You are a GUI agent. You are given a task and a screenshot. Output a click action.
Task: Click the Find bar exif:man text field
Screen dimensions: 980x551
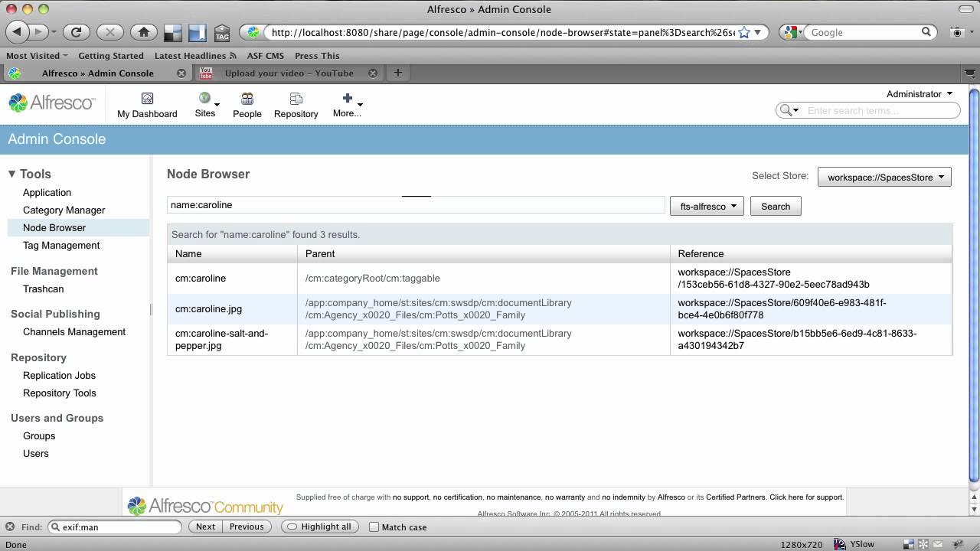(x=115, y=527)
